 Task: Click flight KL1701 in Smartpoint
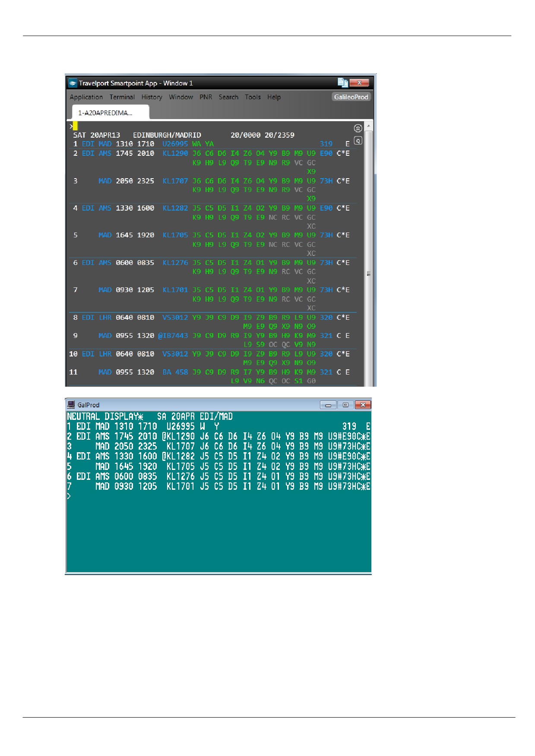pos(175,290)
